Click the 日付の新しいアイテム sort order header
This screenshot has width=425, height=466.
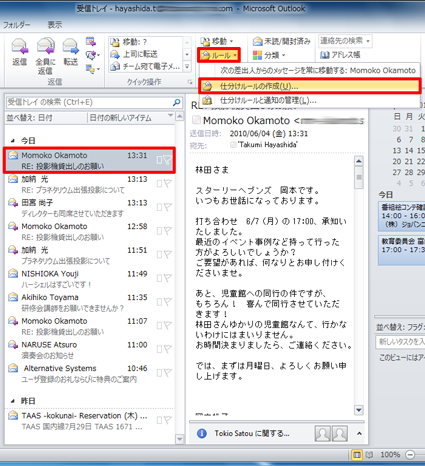[131, 118]
